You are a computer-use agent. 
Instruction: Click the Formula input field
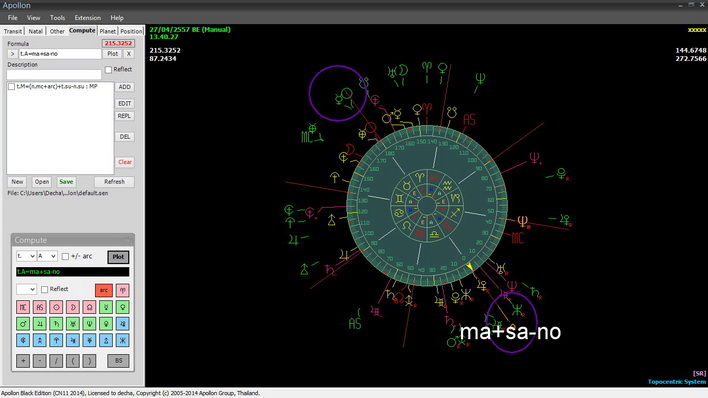tap(60, 54)
